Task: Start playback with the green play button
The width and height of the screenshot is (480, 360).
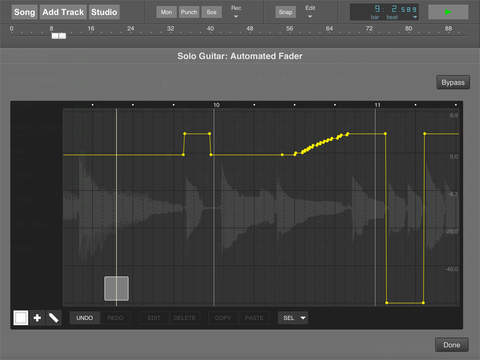Action: click(448, 12)
